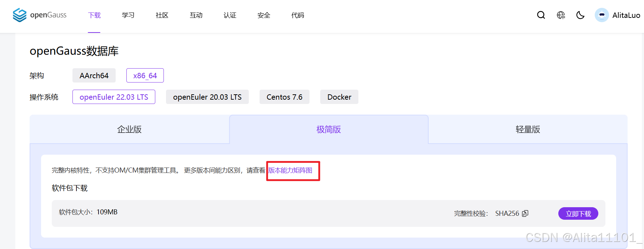Open the 代码 menu
The image size is (644, 249).
click(x=298, y=15)
